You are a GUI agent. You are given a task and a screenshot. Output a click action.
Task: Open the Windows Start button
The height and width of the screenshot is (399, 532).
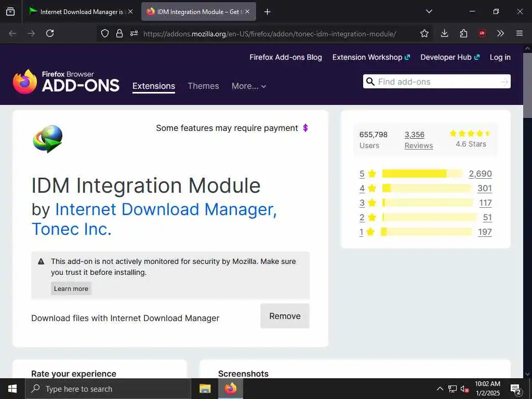(12, 389)
